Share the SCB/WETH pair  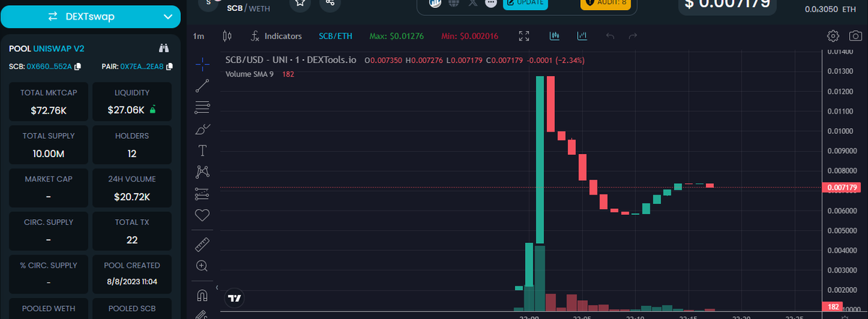[331, 4]
